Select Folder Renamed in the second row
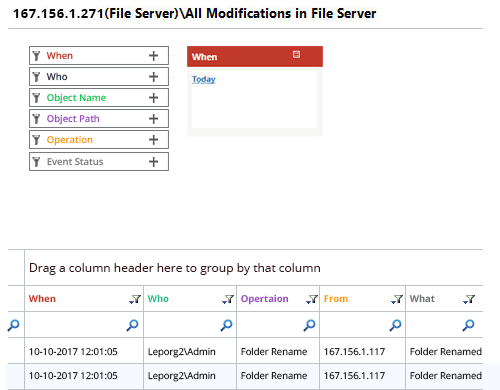 446,376
